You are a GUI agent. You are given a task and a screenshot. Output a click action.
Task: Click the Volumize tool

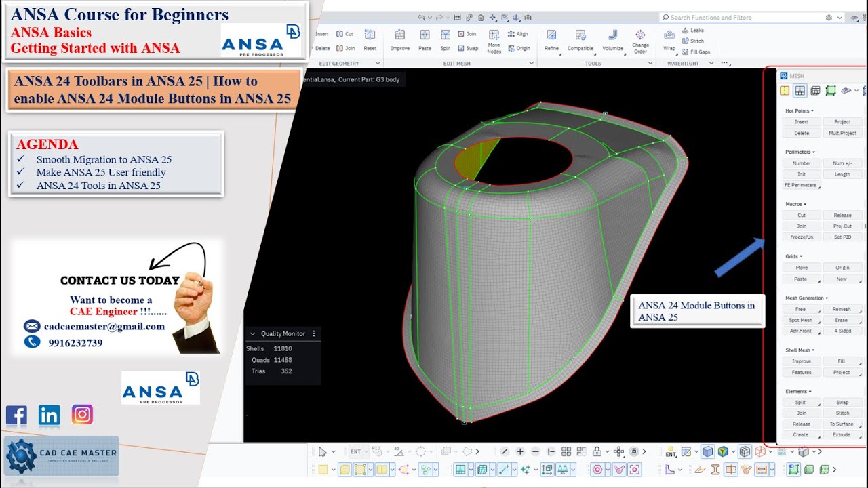(x=613, y=40)
